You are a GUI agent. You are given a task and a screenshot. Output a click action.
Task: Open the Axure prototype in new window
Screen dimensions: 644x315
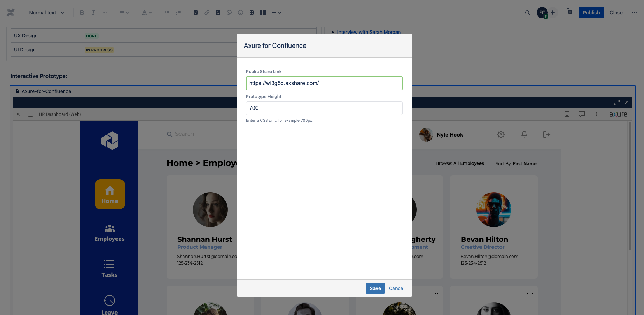(626, 103)
